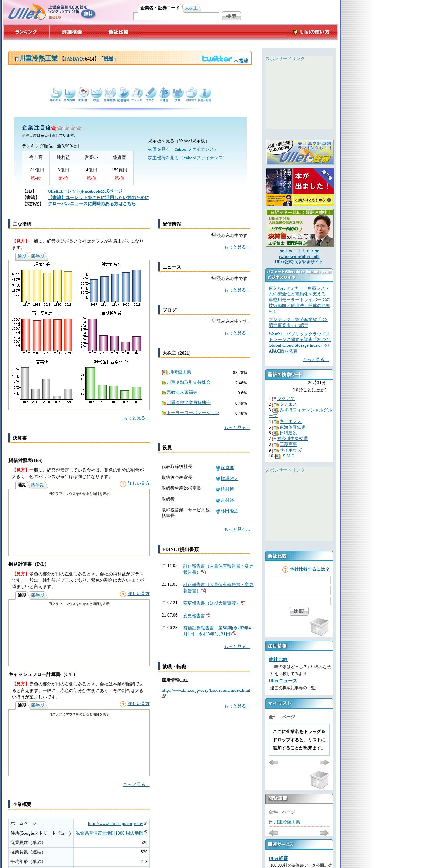Open the 役員 people icon
Image resolution: width=434 pixels, height=868 pixels.
point(177,94)
